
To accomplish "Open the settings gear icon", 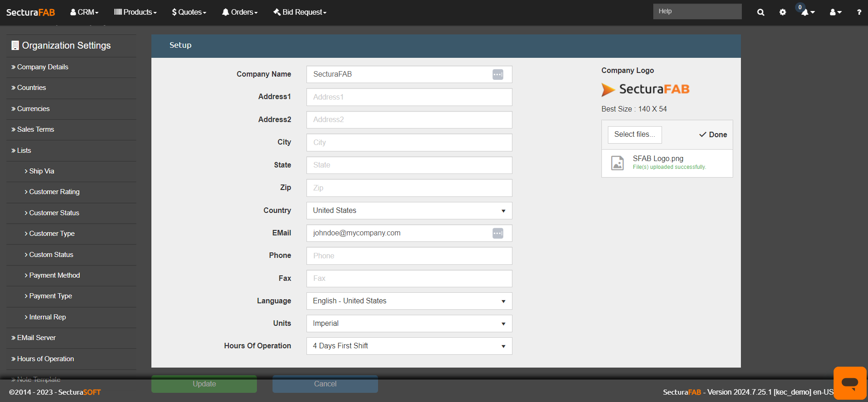I will point(783,12).
